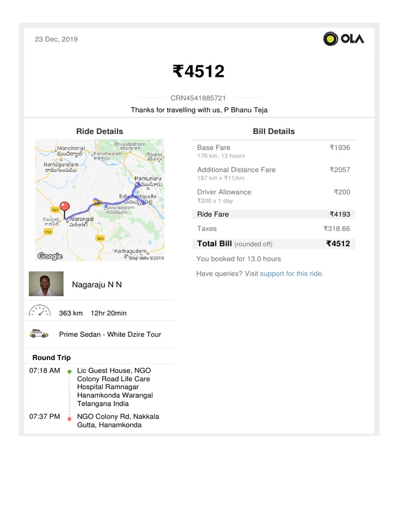
Task: Click the green pickup point marker
Action: [x=70, y=371]
